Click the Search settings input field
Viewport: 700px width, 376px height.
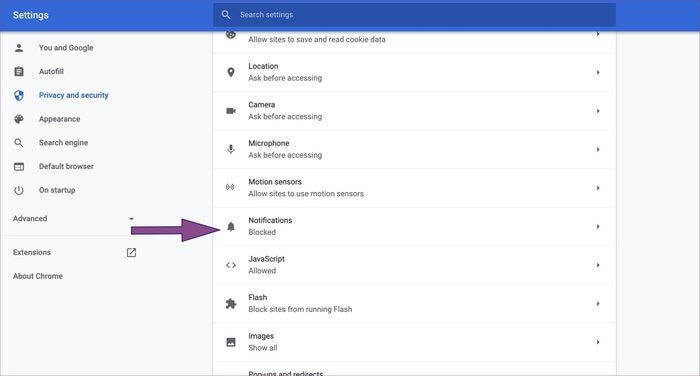414,15
